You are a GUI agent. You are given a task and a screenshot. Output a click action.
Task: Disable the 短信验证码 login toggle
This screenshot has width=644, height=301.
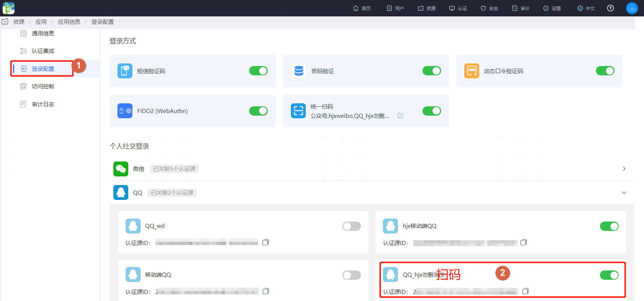tap(258, 71)
